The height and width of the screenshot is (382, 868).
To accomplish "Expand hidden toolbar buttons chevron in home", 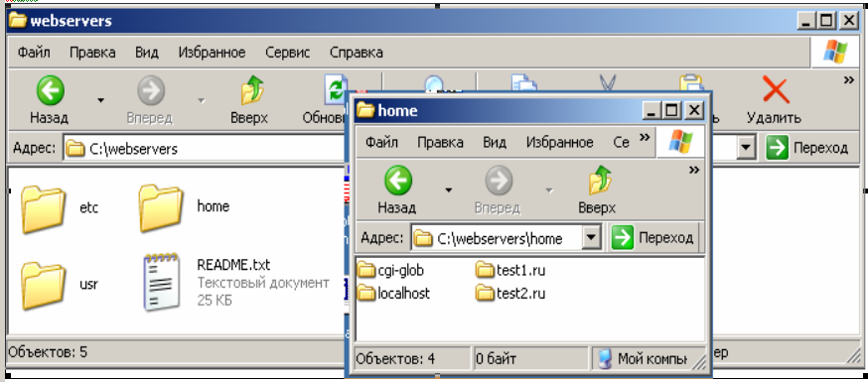I will tap(693, 171).
